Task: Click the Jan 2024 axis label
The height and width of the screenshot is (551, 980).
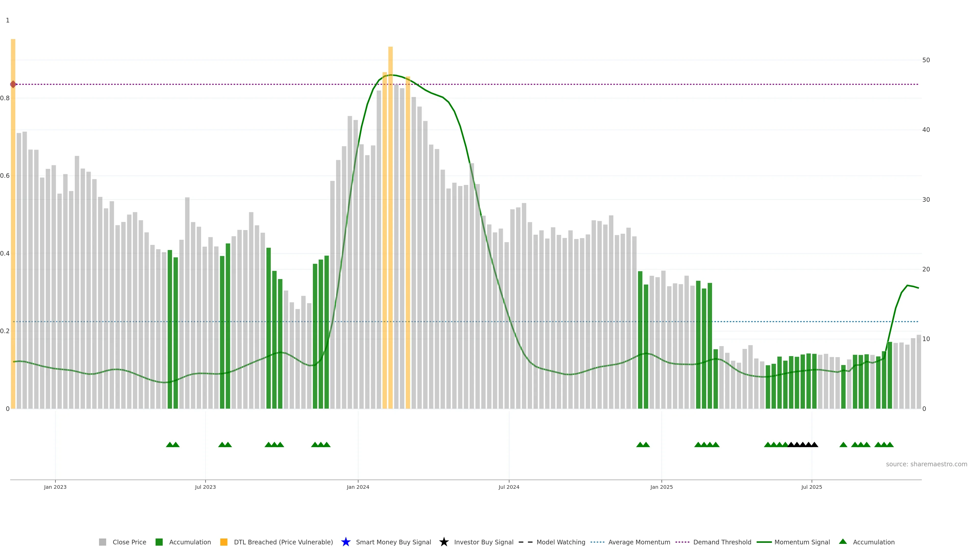Action: coord(358,487)
